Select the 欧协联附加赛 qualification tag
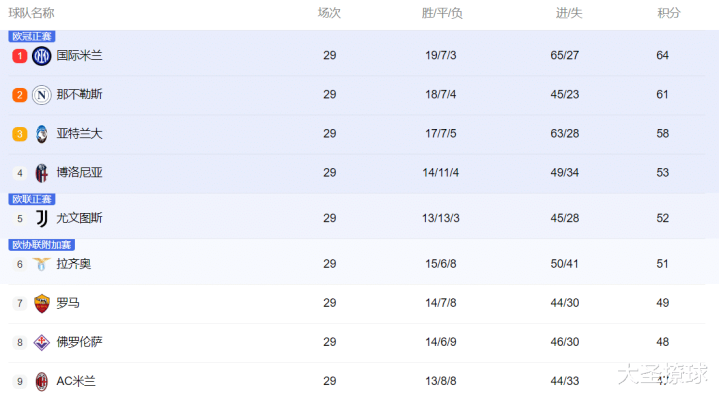The image size is (719, 400). pos(41,245)
